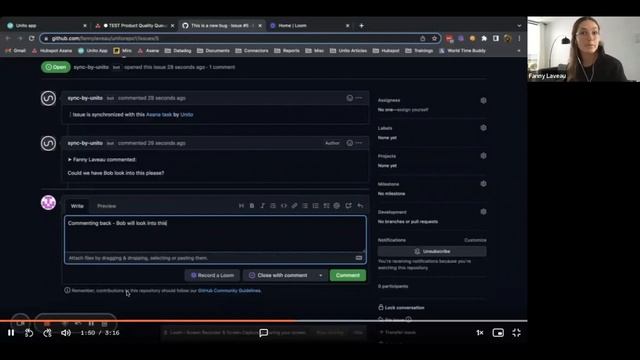Click Close with comment button
The height and width of the screenshot is (360, 640).
pyautogui.click(x=279, y=276)
